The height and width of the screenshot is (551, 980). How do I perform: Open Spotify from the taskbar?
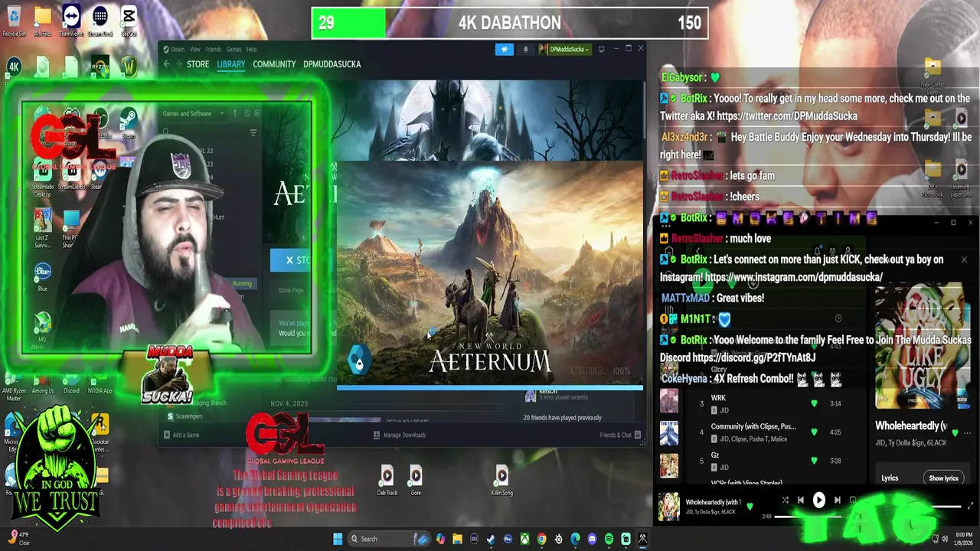point(609,539)
